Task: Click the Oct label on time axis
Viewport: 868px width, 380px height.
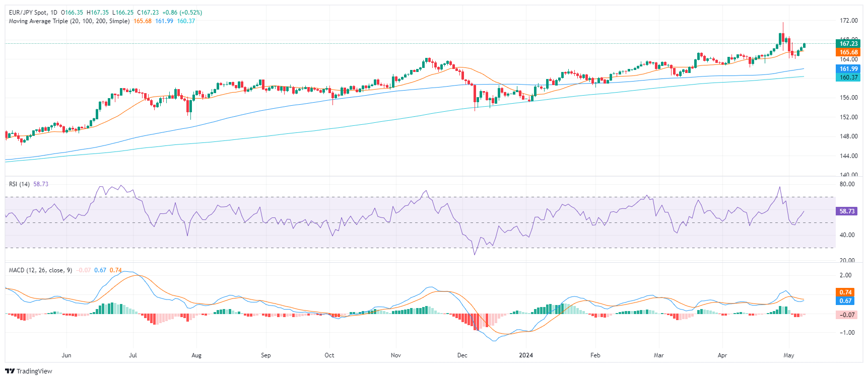Action: [329, 355]
